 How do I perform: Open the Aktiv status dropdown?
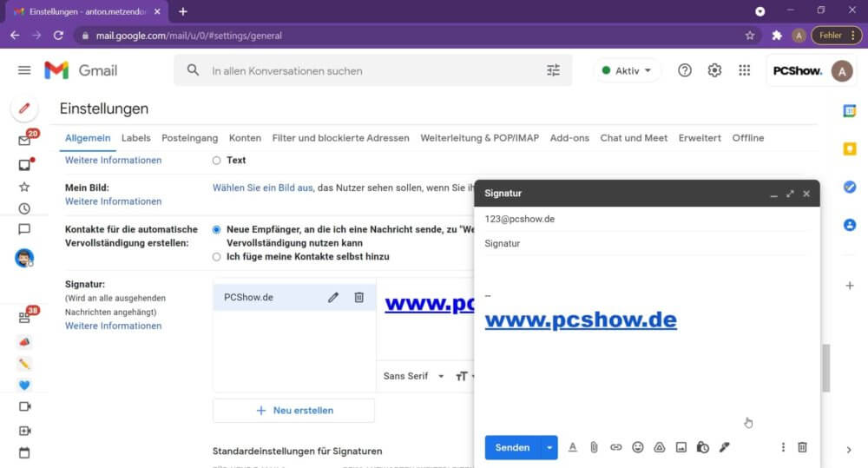627,70
